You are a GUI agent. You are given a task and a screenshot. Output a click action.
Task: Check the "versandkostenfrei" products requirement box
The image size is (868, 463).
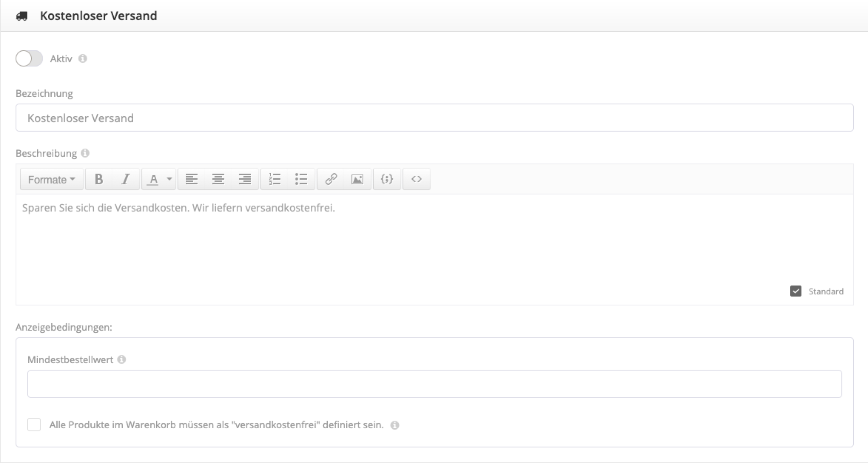click(x=34, y=424)
